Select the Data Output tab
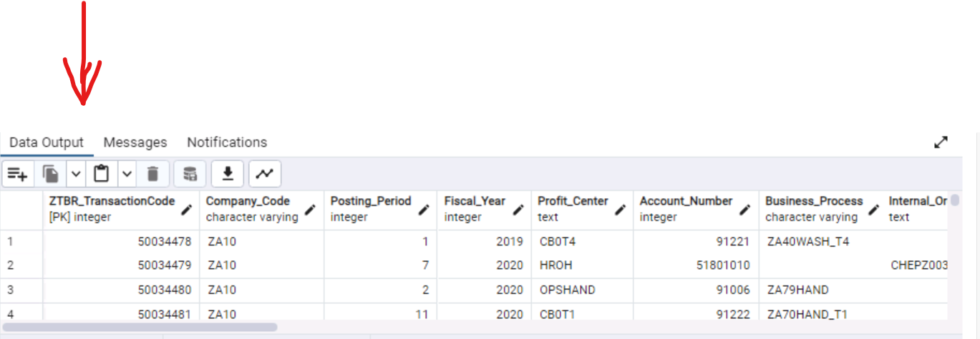 click(47, 142)
